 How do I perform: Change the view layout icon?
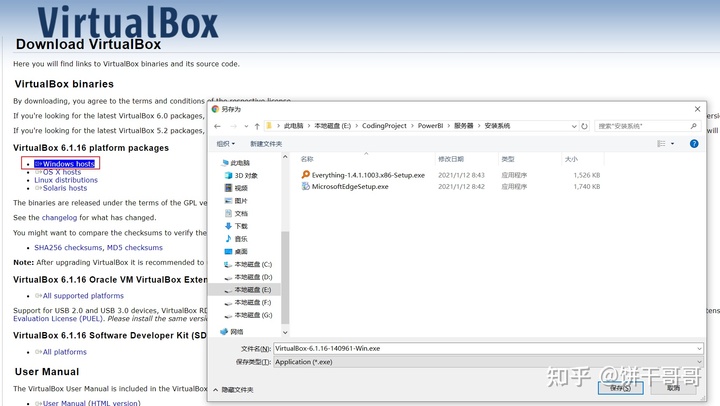(x=661, y=144)
